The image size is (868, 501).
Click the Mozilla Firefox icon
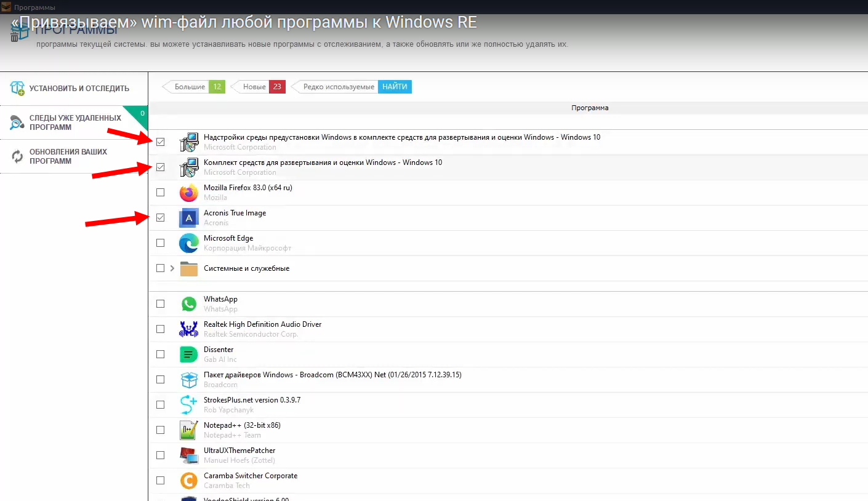pyautogui.click(x=188, y=193)
